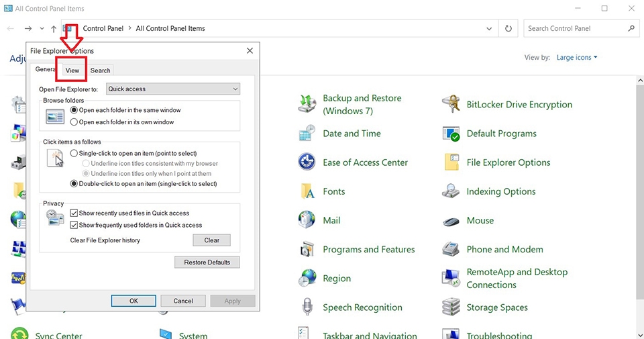The height and width of the screenshot is (339, 644).
Task: Click the File Explorer Options folder icon
Action: (x=451, y=162)
